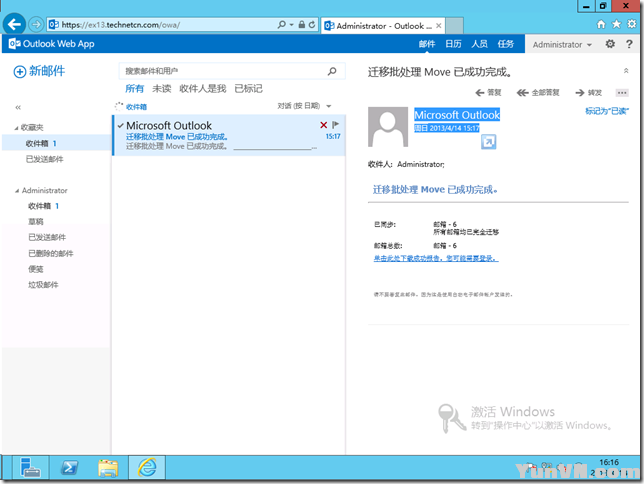This screenshot has width=644, height=484.
Task: Click the reply all double arrow
Action: coord(538,93)
